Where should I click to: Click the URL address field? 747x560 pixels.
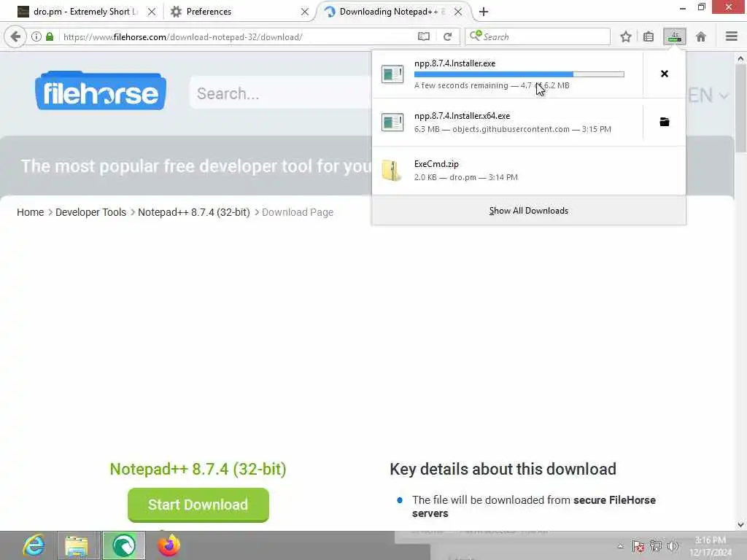pyautogui.click(x=239, y=36)
